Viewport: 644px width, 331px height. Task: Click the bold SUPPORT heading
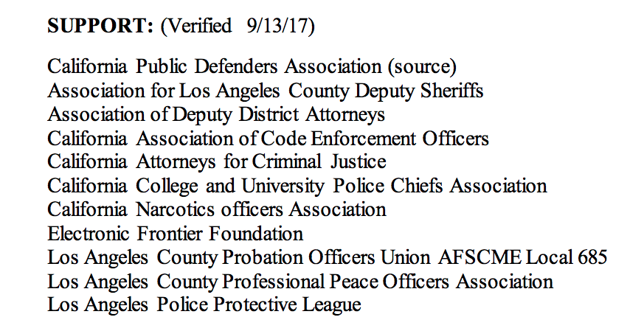(x=100, y=27)
